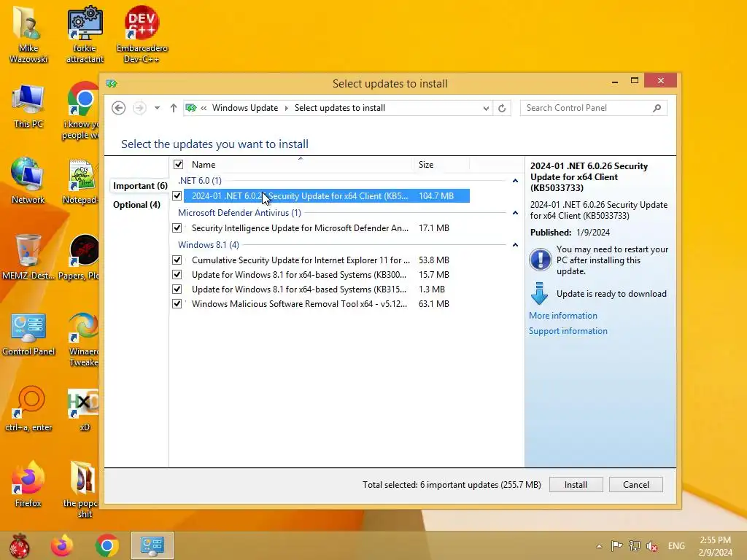Toggle the select-all checkbox beside Name

(x=178, y=164)
